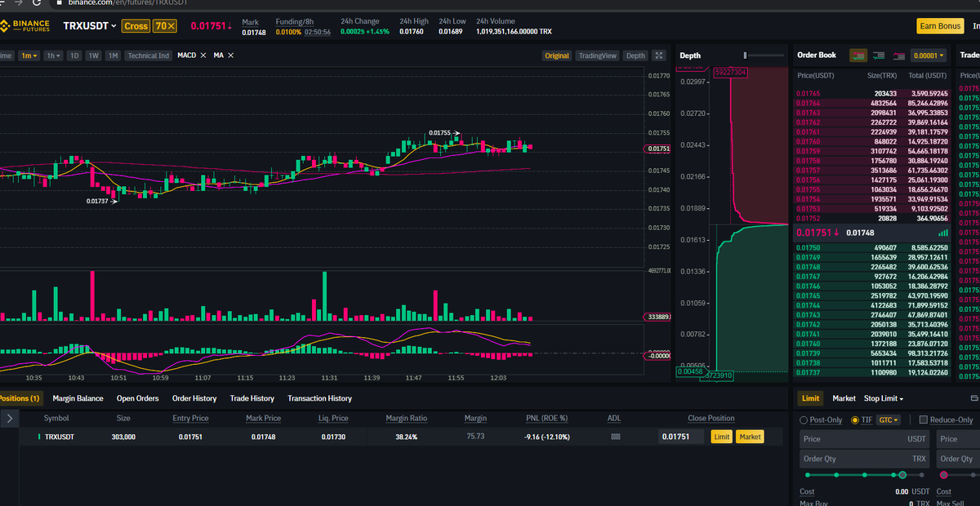Click buy Price USDT input field
Screen dimensions: 980x506
865,439
